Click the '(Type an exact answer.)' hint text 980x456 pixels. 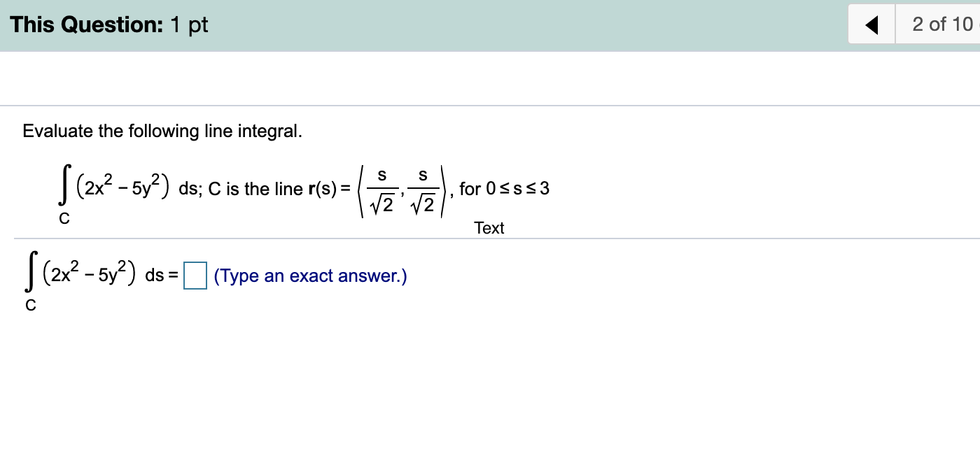(311, 276)
